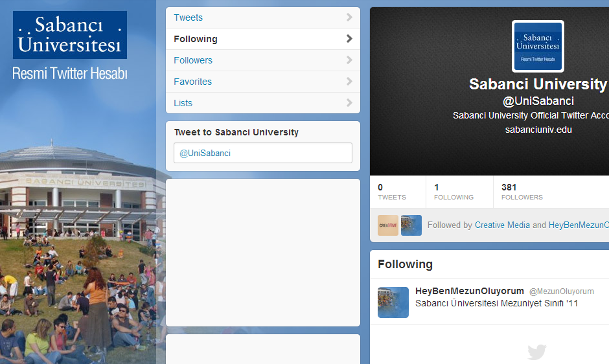Open the Followers menu item
This screenshot has width=609, height=364.
click(x=263, y=60)
